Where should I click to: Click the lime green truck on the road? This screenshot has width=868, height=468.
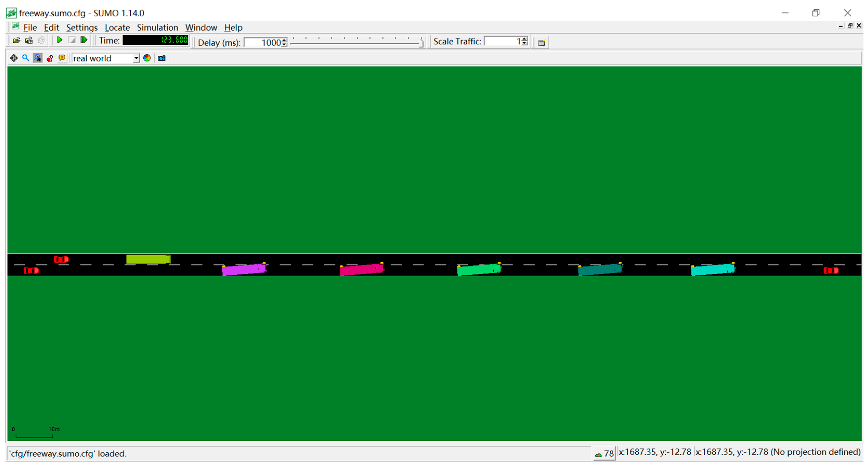(x=148, y=259)
